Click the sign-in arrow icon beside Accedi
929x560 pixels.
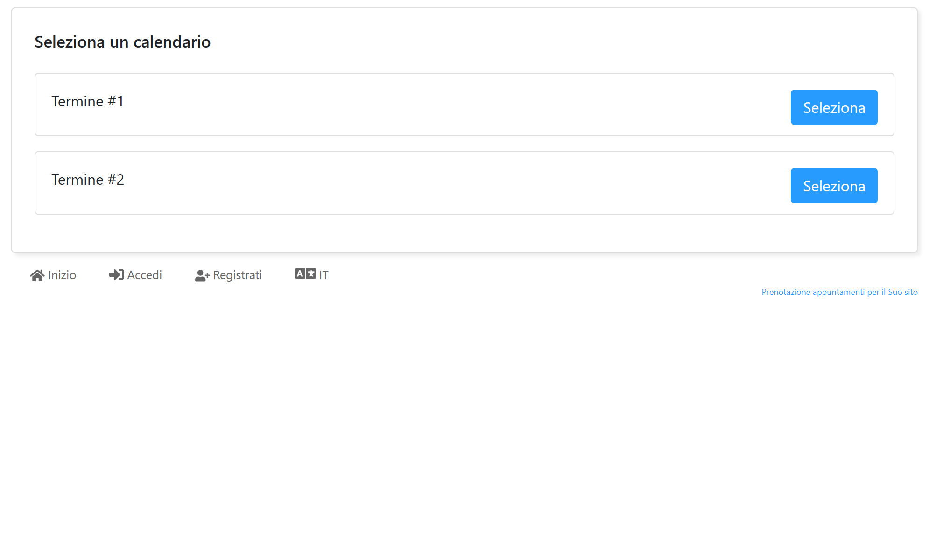click(117, 275)
